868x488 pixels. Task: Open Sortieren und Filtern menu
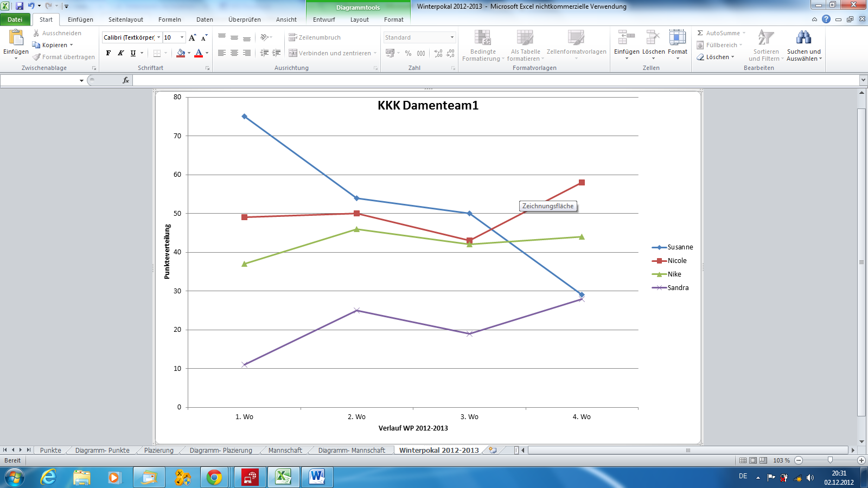(x=766, y=46)
